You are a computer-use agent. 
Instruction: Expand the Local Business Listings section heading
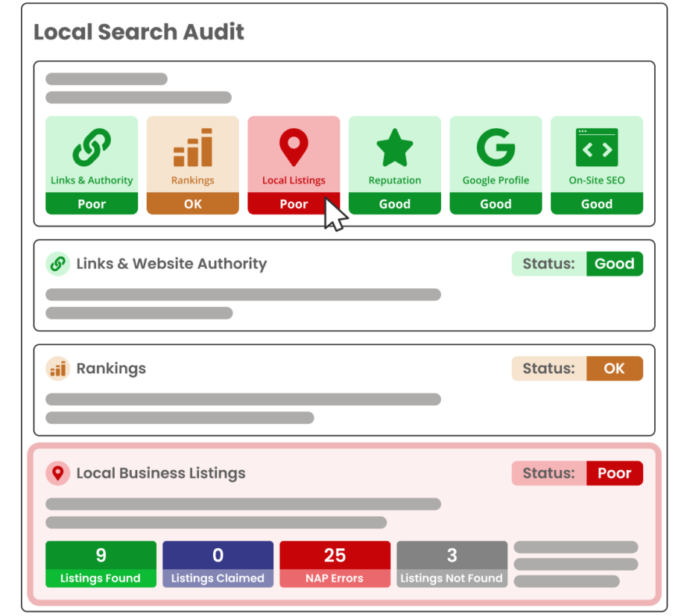[x=160, y=473]
